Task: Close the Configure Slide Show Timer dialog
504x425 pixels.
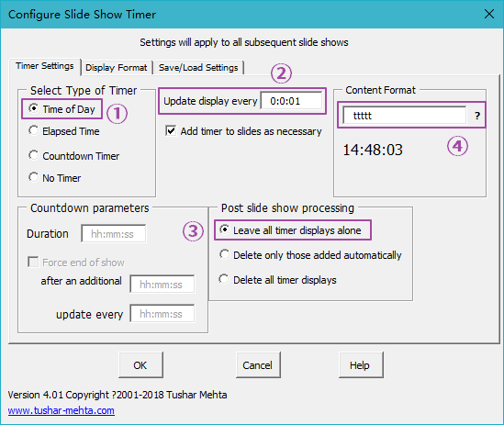Action: [x=489, y=14]
